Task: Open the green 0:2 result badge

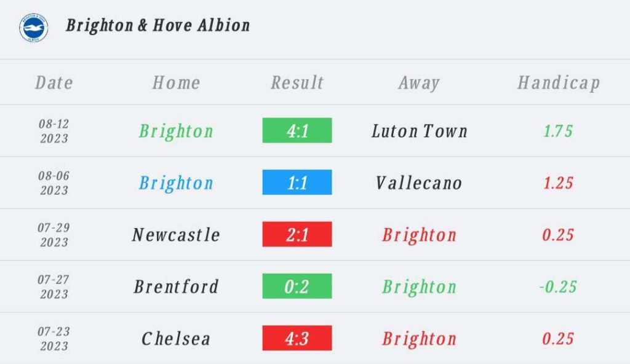Action: click(x=297, y=286)
